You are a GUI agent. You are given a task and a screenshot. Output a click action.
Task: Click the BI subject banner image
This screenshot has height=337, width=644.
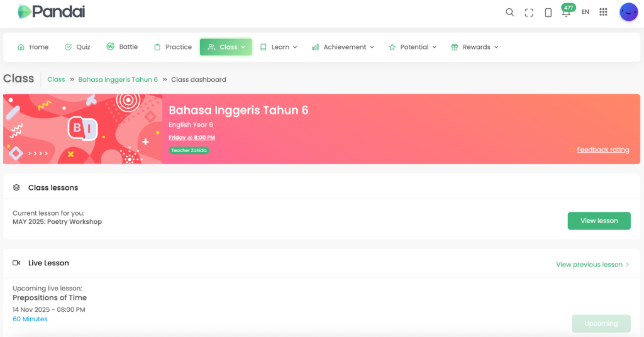coord(83,129)
